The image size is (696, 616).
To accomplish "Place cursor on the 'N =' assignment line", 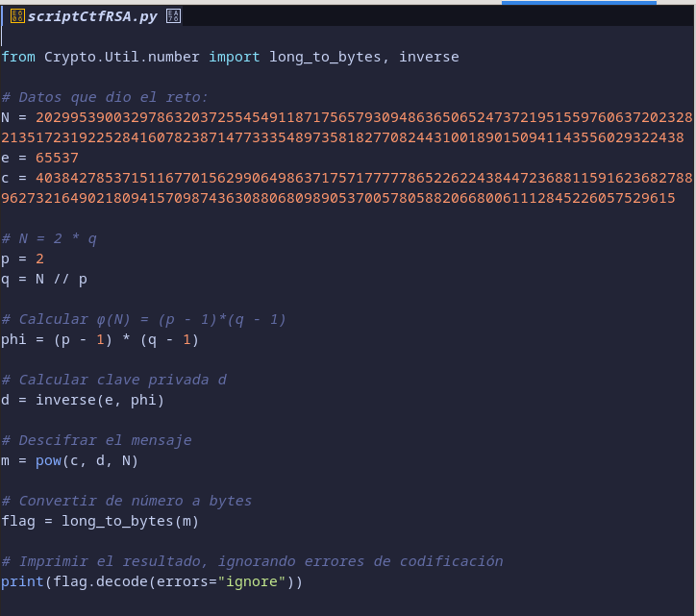I will click(13, 117).
